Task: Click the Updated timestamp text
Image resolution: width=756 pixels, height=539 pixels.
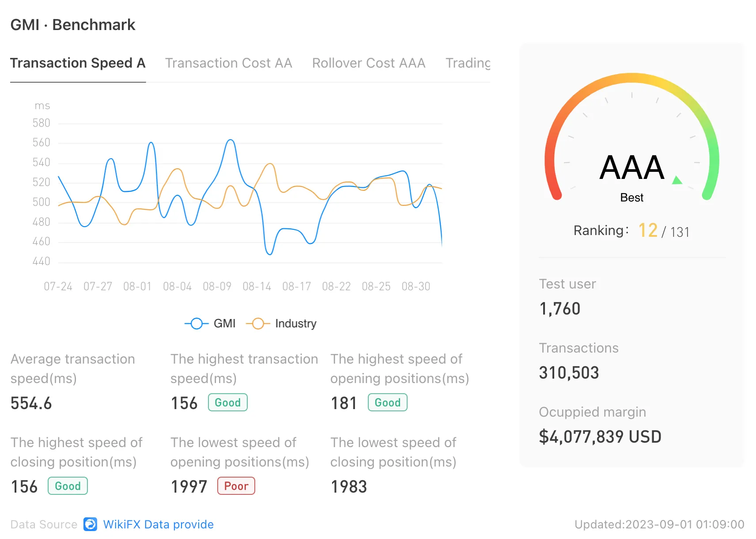Action: 659,524
